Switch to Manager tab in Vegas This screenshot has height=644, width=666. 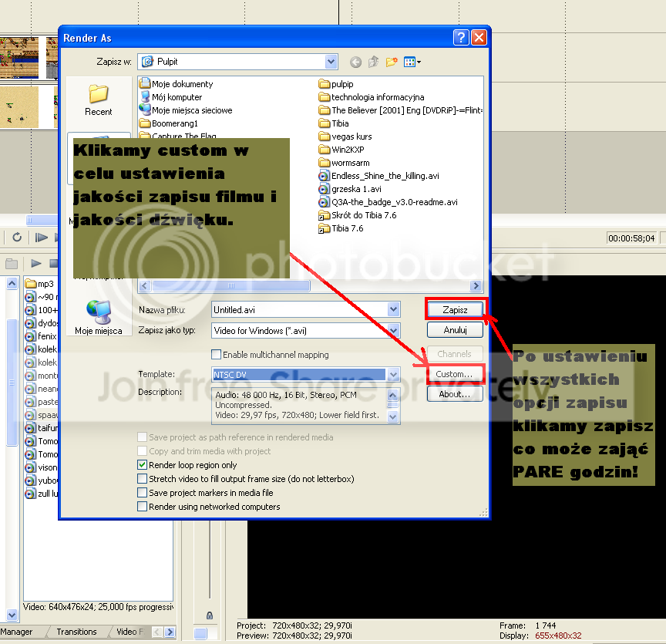coord(17,632)
